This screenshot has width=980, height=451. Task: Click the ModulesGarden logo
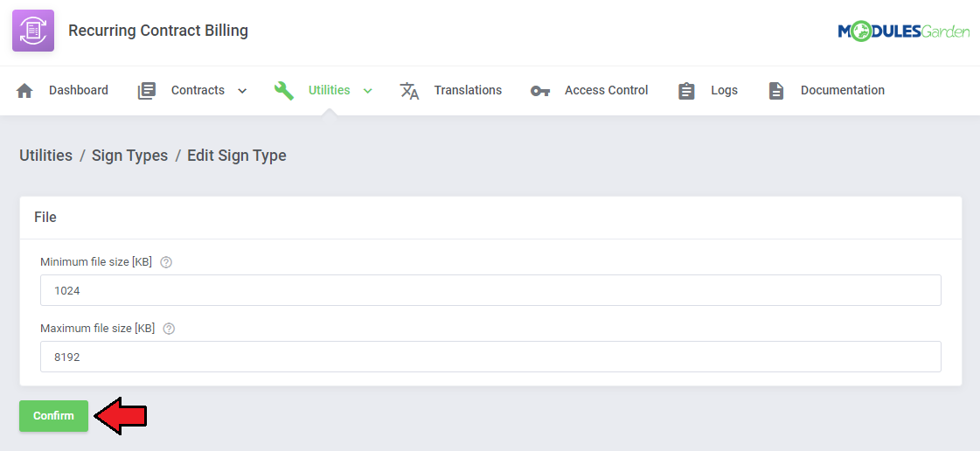pos(903,31)
